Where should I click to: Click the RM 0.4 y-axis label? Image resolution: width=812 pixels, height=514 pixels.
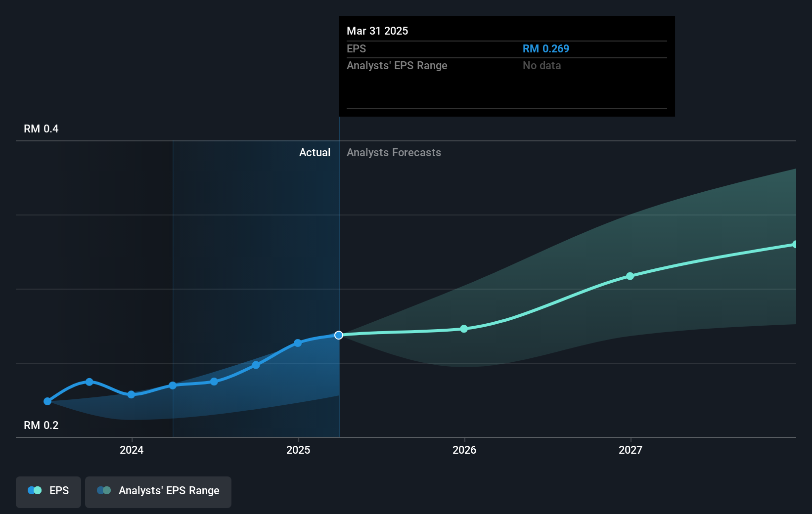tap(41, 128)
